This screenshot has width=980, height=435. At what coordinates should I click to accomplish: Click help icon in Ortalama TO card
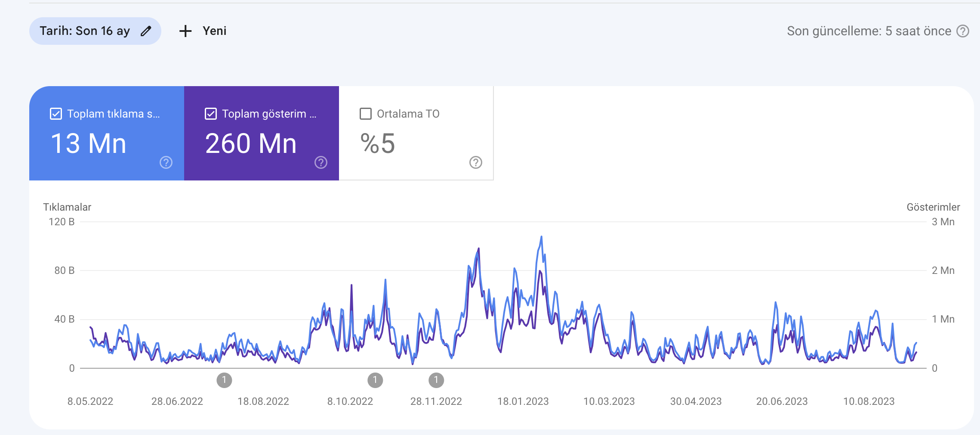(x=476, y=162)
